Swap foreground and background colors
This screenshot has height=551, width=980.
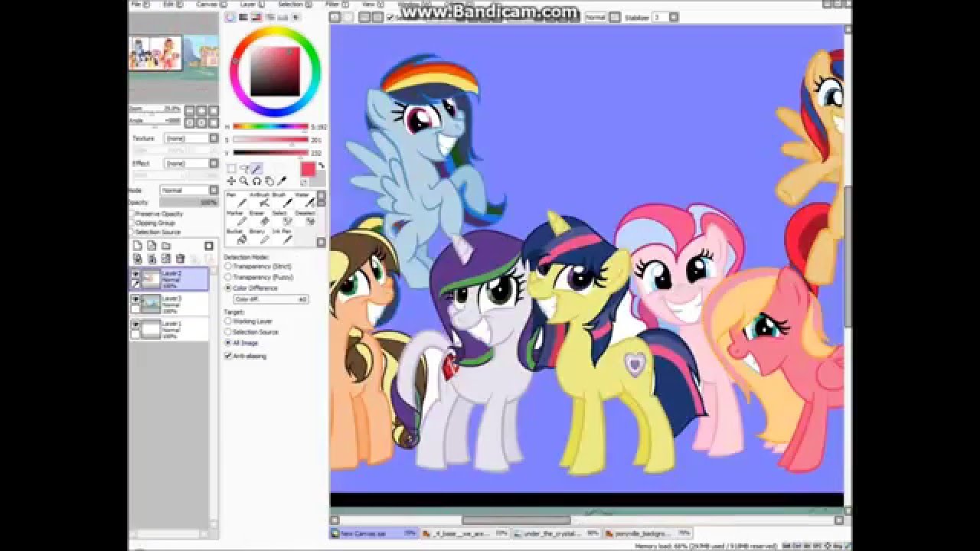click(322, 165)
